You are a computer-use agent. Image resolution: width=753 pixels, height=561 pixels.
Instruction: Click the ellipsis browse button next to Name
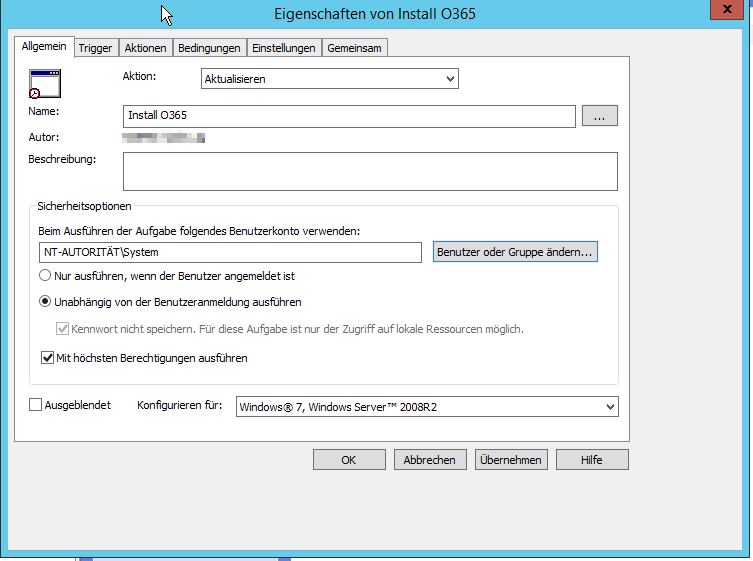click(x=599, y=116)
